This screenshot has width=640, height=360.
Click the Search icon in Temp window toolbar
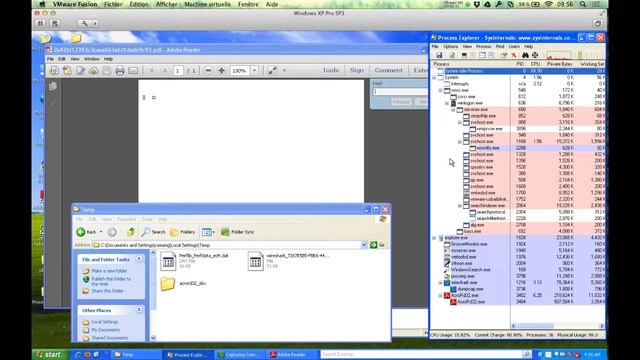[x=153, y=232]
